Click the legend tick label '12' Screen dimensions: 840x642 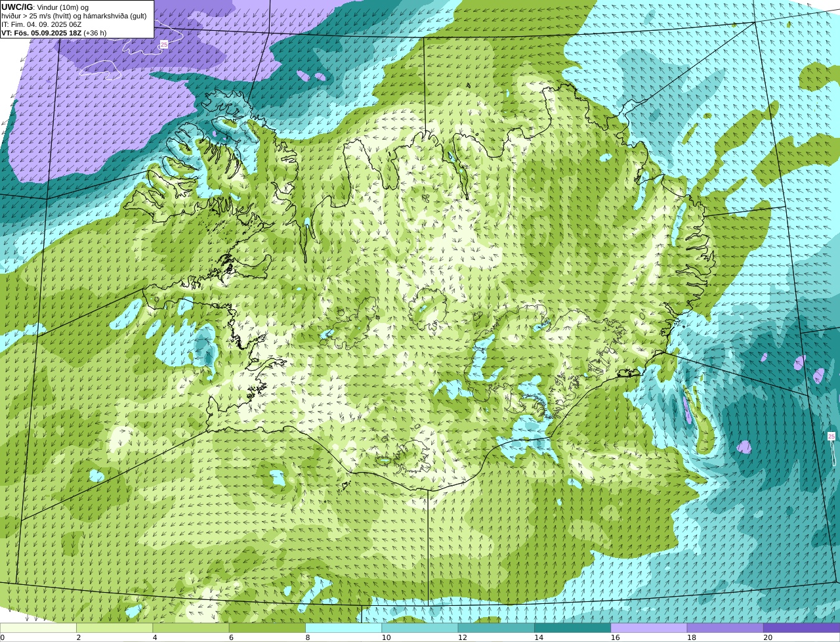point(462,637)
